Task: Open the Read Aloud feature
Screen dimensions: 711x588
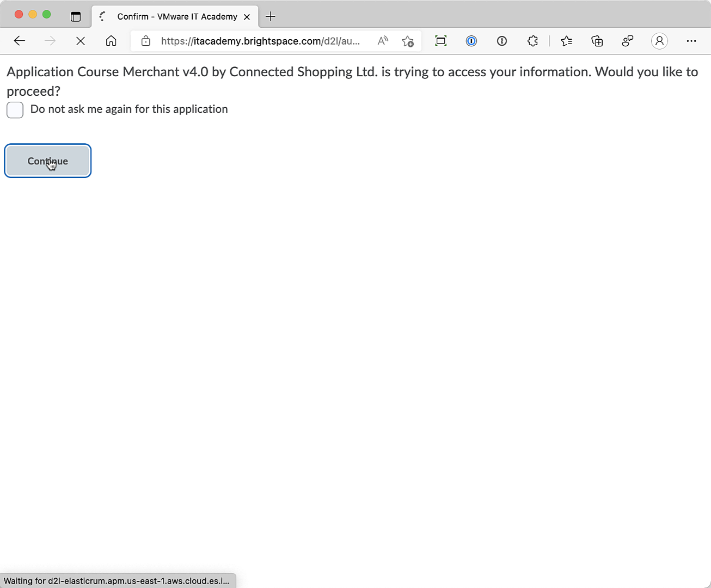Action: point(383,41)
